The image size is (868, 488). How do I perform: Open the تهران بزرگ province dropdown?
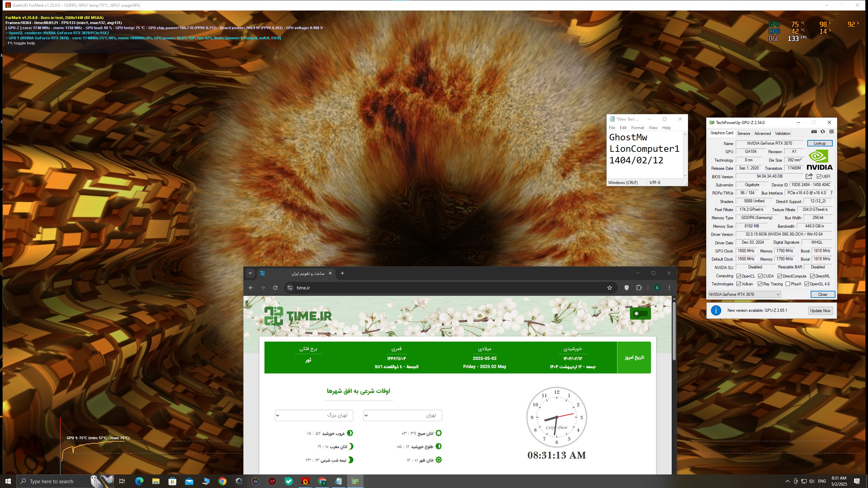[x=314, y=415]
